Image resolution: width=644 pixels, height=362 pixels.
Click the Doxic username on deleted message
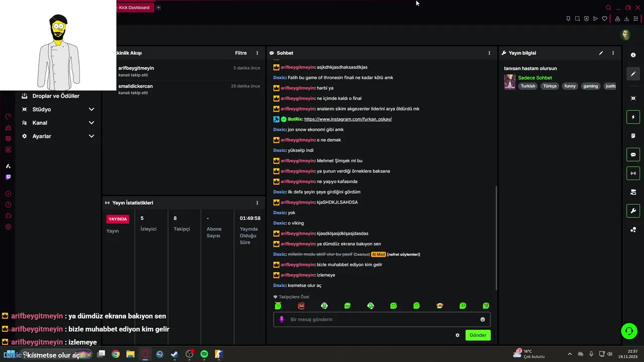click(279, 254)
